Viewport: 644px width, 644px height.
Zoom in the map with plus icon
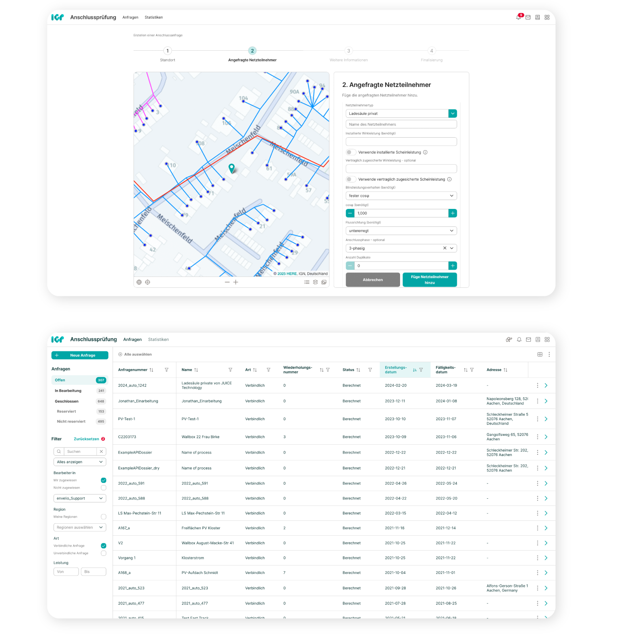[236, 282]
